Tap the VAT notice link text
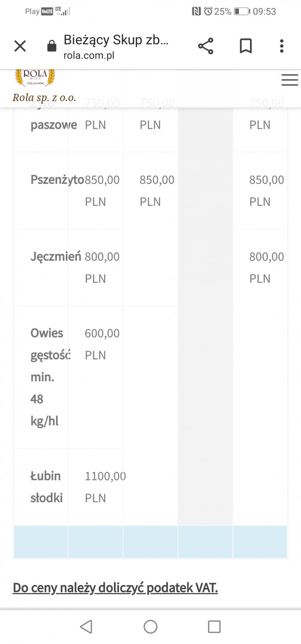 pyautogui.click(x=115, y=588)
